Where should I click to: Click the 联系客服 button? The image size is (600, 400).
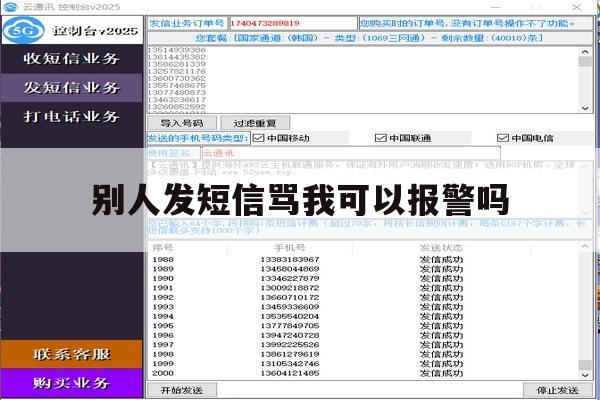(72, 354)
